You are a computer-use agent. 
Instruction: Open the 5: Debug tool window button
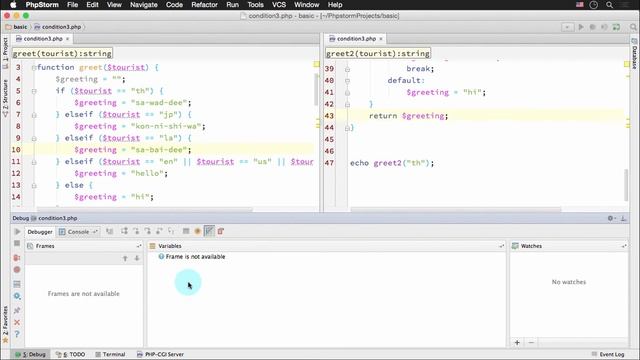click(31, 354)
